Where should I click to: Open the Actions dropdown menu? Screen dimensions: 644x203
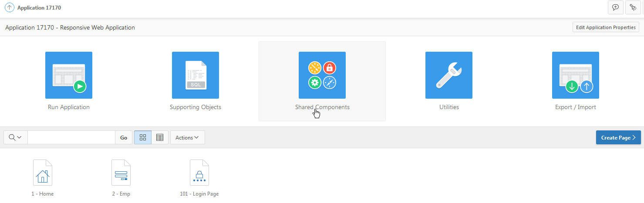[187, 137]
